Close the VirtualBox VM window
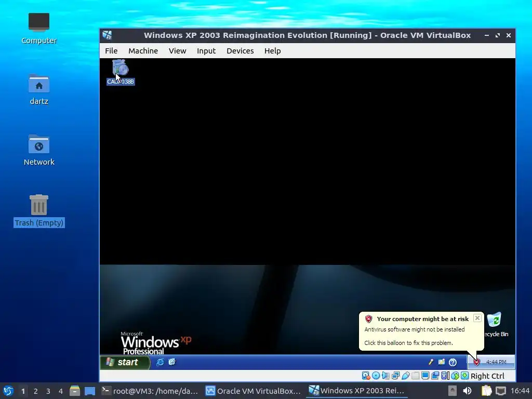 point(509,35)
